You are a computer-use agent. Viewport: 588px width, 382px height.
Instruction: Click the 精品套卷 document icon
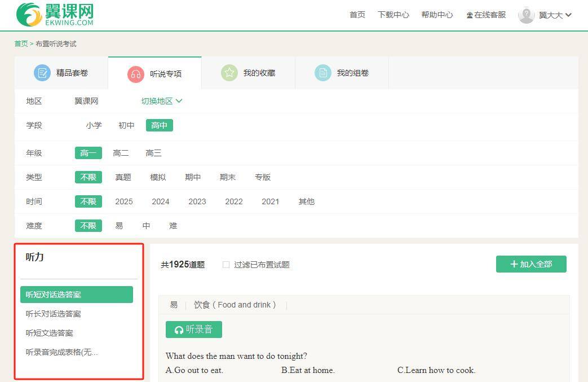point(42,73)
